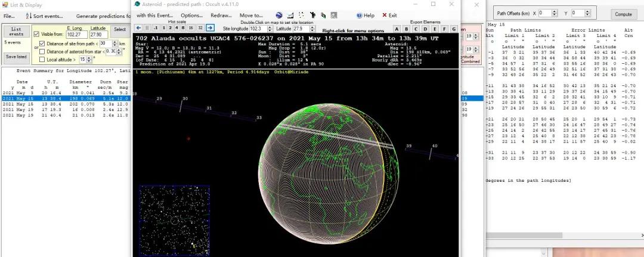This screenshot has width=644, height=257.
Task: Open the 'with this Event...' menu
Action: point(155,15)
